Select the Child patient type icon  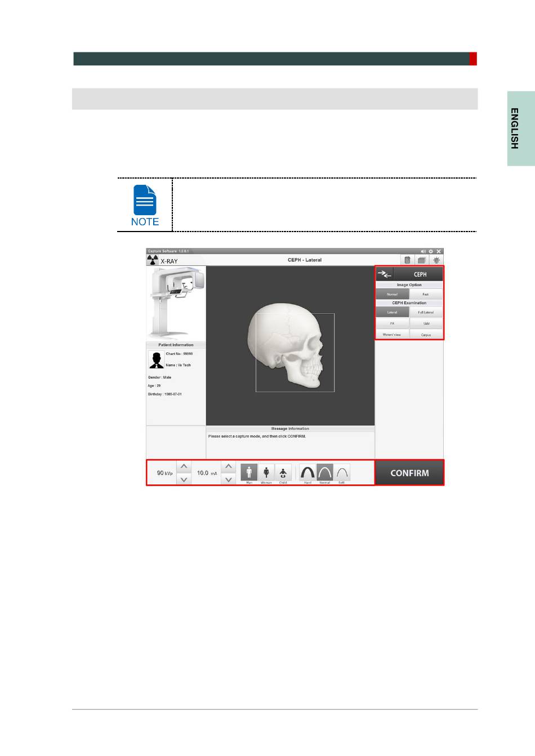pyautogui.click(x=283, y=472)
